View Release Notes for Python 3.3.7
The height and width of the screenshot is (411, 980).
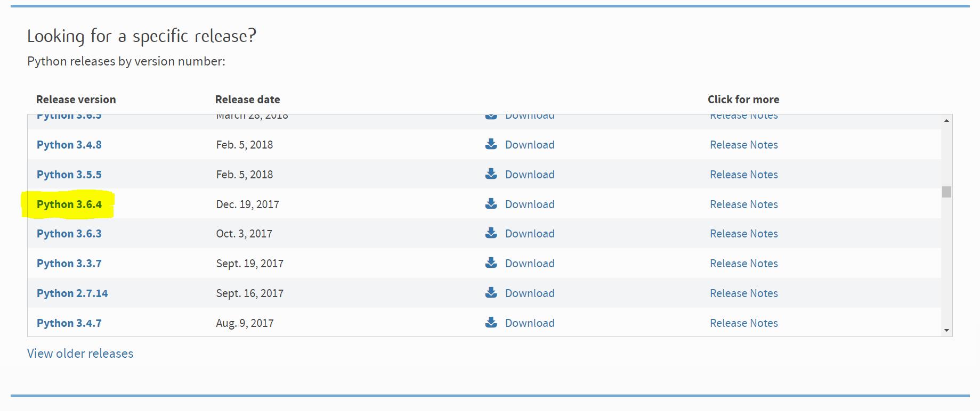[x=744, y=264]
